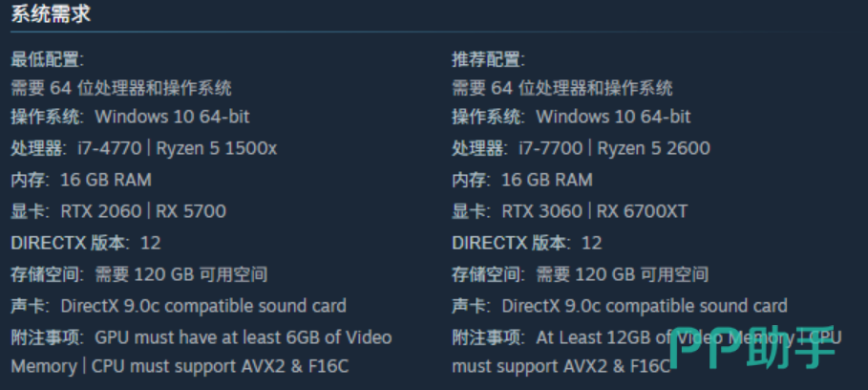Viewport: 868px width, 390px height.
Task: Select the recommended 存储空间 120 GB line
Action: 581,274
